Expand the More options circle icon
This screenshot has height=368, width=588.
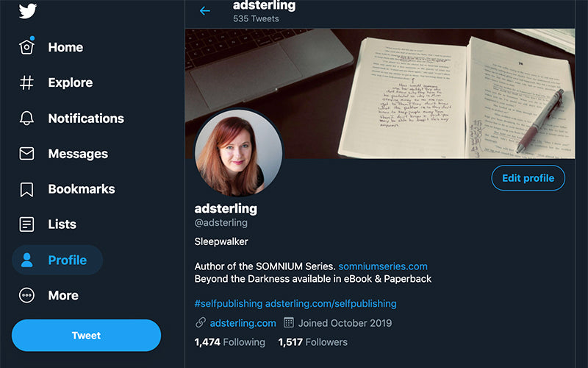pos(27,295)
